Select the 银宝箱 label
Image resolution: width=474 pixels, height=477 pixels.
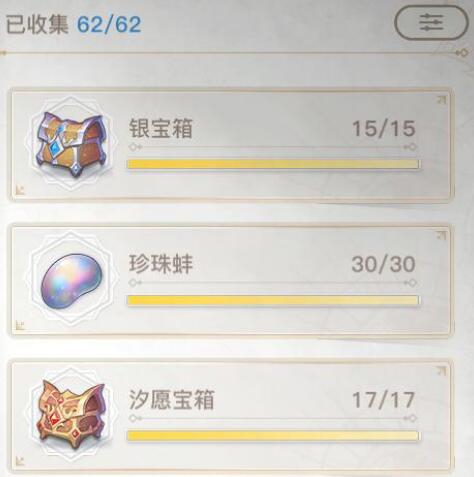click(x=160, y=129)
